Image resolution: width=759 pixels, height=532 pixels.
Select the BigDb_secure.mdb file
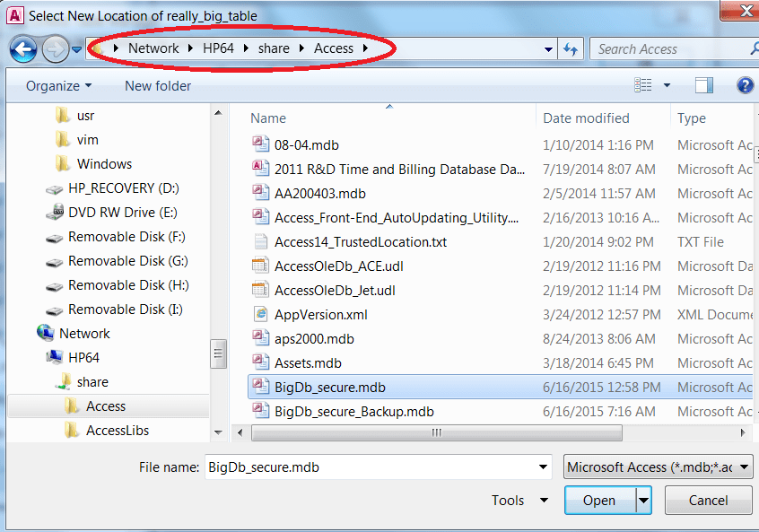(330, 388)
